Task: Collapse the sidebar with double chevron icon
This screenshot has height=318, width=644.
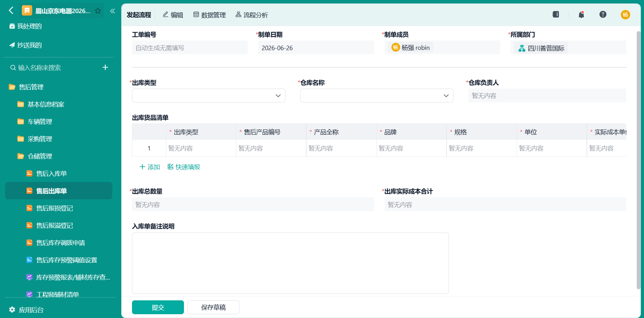Action: tap(112, 11)
